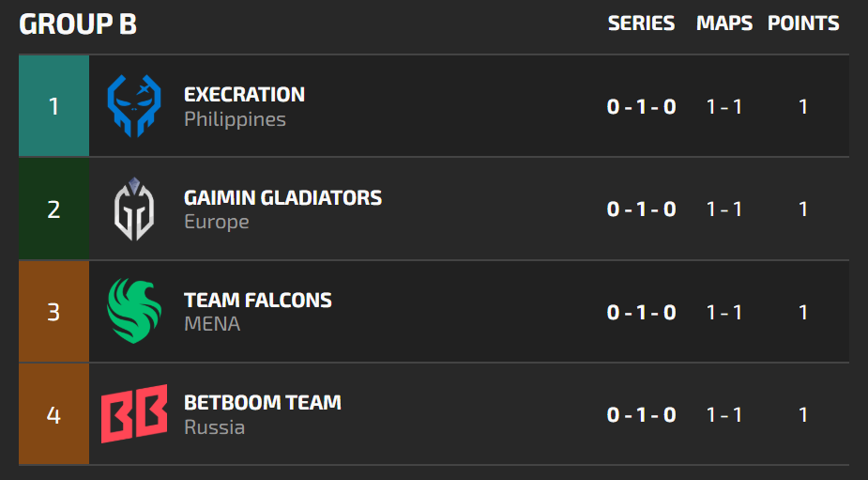Click the Russia region label
This screenshot has height=480, width=868.
coord(214,427)
